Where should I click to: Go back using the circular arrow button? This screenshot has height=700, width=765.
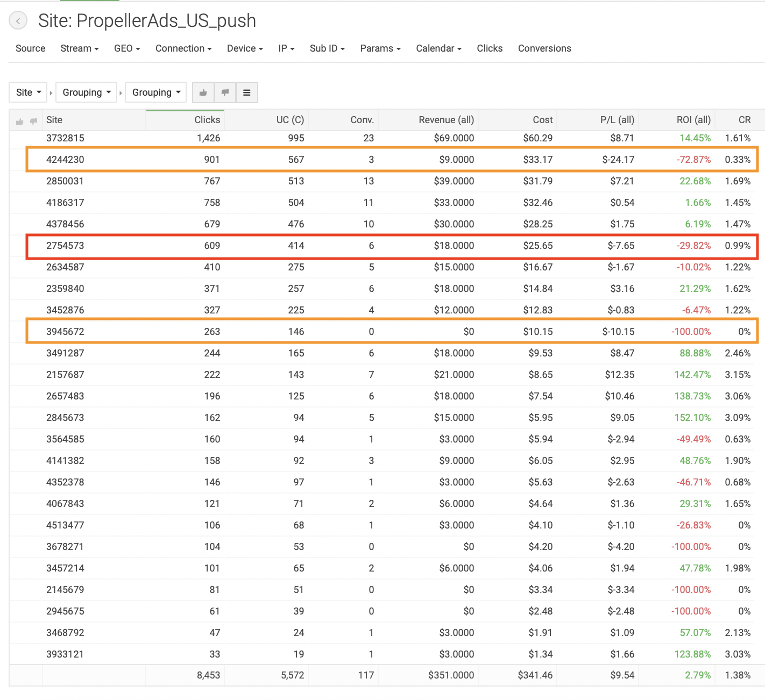coord(18,21)
